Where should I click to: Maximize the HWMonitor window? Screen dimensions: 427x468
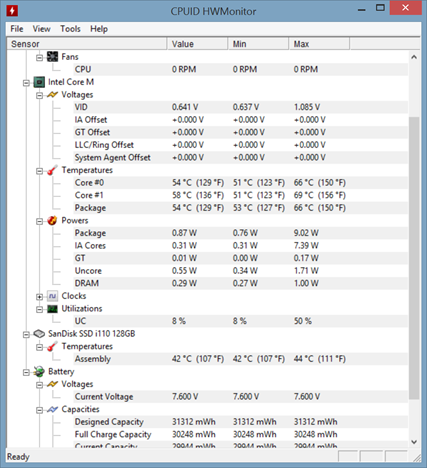pos(380,8)
